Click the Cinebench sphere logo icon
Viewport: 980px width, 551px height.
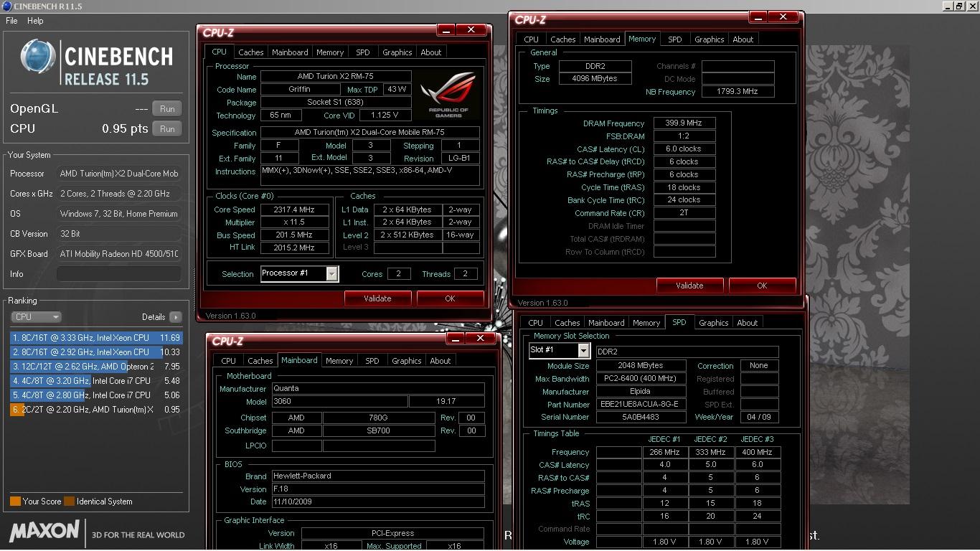coord(38,57)
